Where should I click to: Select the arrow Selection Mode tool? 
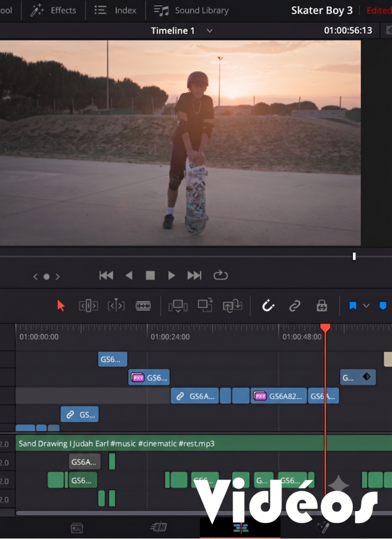(61, 306)
